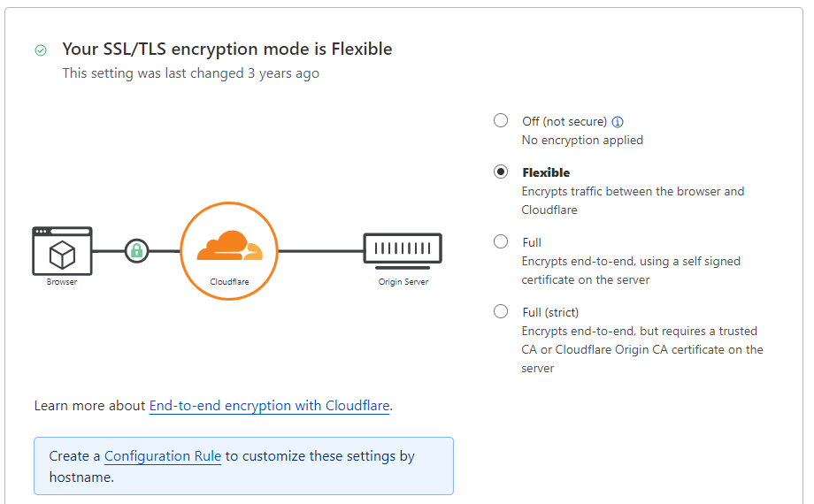Open End-to-end encryption with Cloudflare link
The height and width of the screenshot is (504, 814).
pyautogui.click(x=270, y=406)
